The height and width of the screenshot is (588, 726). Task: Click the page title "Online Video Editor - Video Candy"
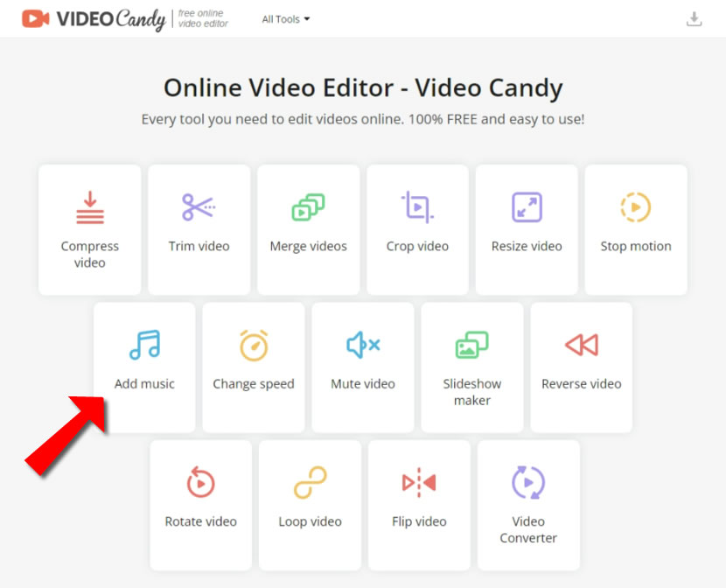363,88
